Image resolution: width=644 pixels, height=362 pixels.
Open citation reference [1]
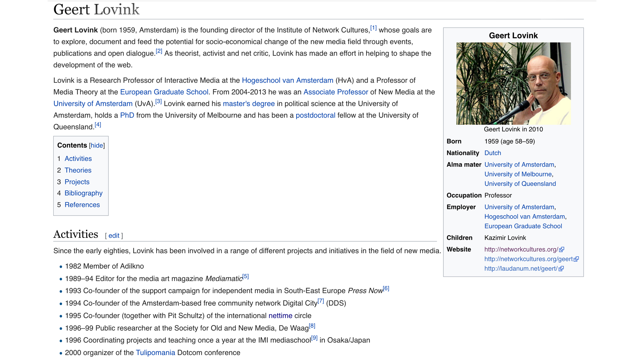click(373, 28)
